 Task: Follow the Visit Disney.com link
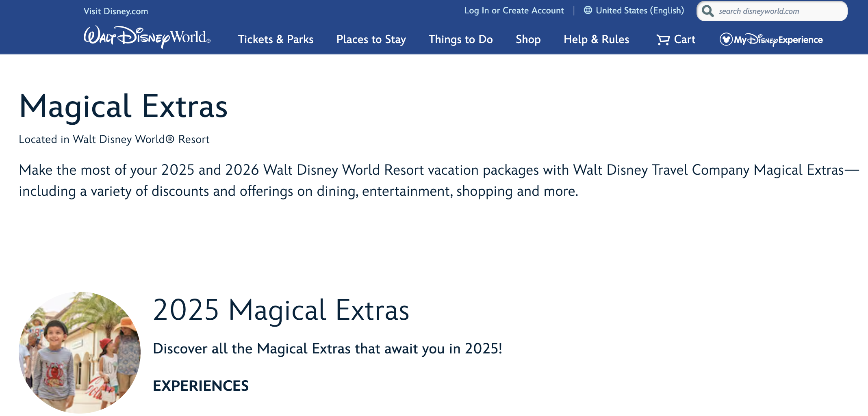pyautogui.click(x=116, y=11)
